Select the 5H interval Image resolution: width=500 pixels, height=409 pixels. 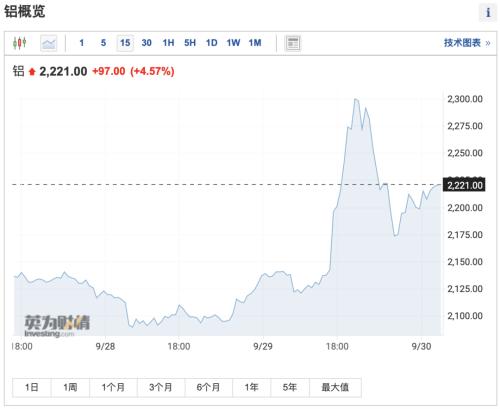190,43
